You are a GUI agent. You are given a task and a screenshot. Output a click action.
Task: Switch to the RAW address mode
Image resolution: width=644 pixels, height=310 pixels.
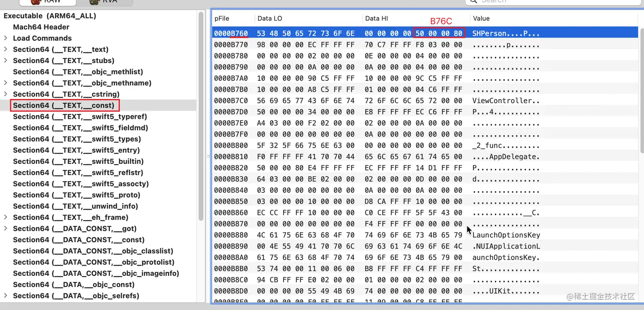click(47, 2)
